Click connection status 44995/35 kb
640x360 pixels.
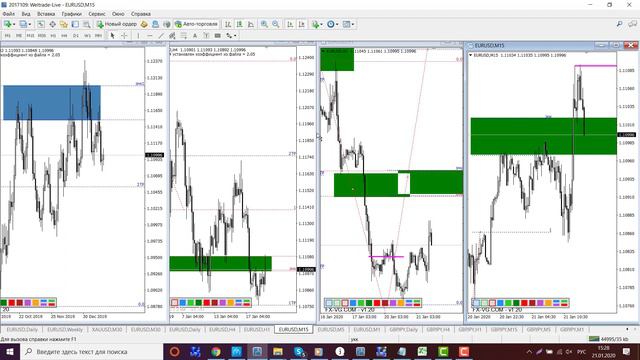click(609, 339)
